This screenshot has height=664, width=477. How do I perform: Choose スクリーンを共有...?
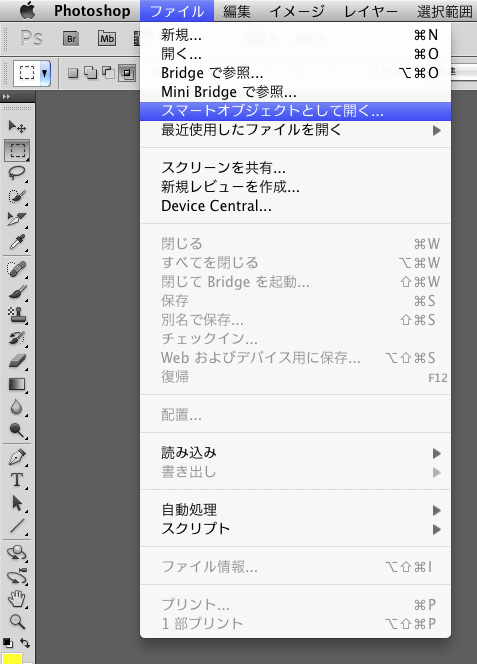(x=295, y=168)
